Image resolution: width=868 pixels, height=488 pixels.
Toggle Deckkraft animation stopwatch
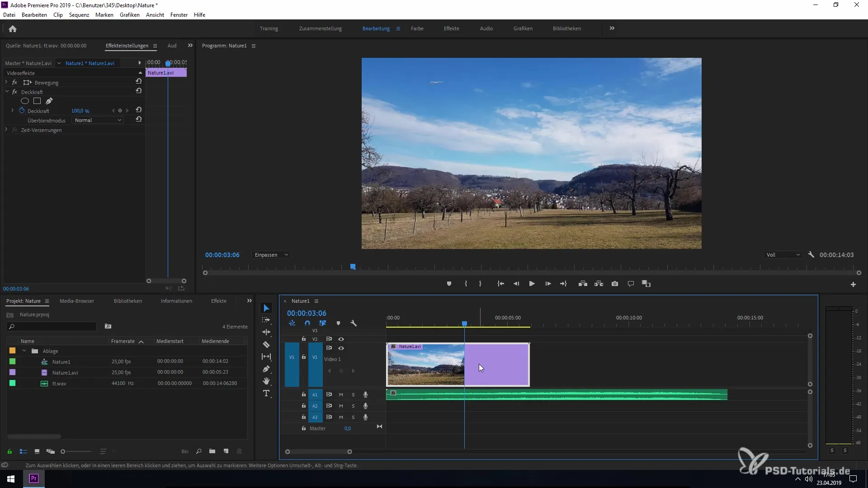(x=22, y=111)
